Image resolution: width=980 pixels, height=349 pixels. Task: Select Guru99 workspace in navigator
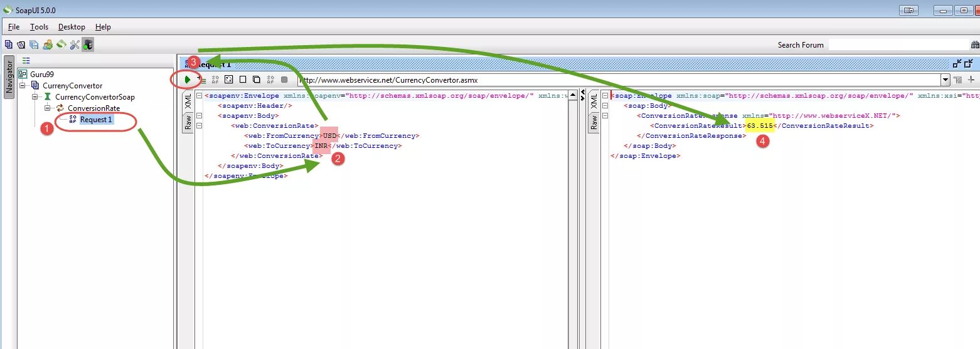point(41,74)
